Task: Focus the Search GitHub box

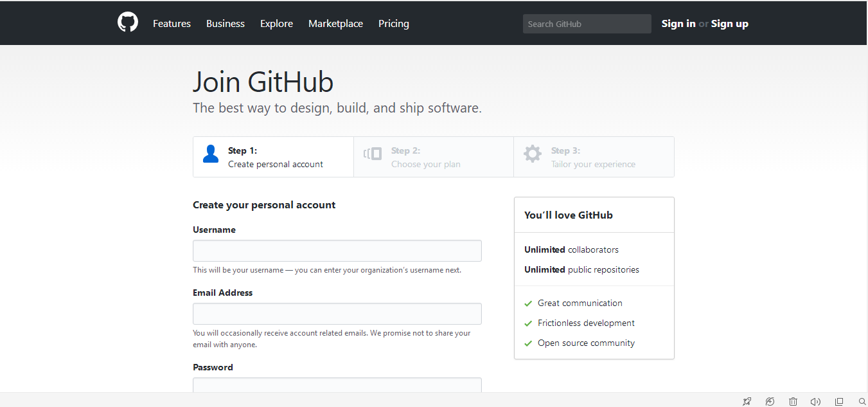Action: 587,24
